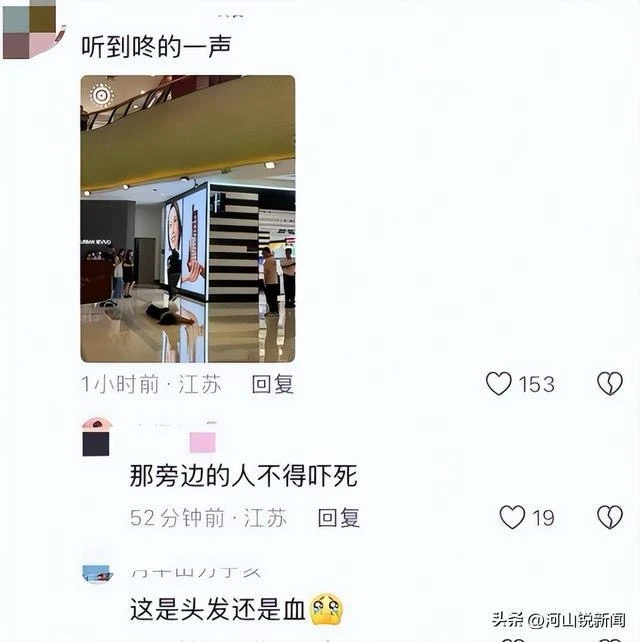Open the '@河山锐新闻' watermark link
This screenshot has height=642, width=640.
(576, 620)
